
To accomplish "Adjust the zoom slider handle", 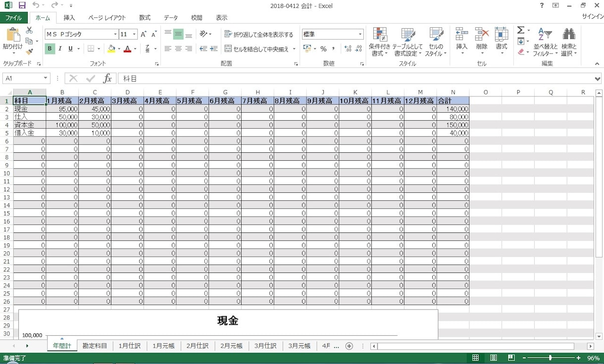I will click(550, 358).
